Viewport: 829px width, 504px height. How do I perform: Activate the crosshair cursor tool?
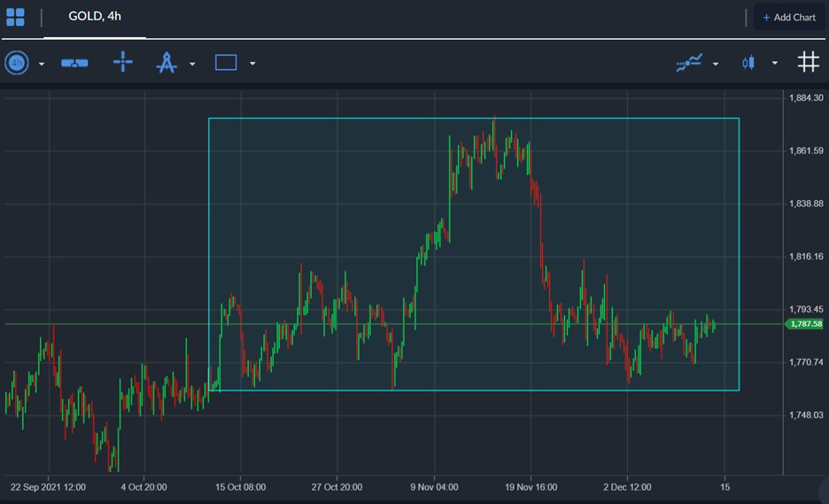(122, 62)
